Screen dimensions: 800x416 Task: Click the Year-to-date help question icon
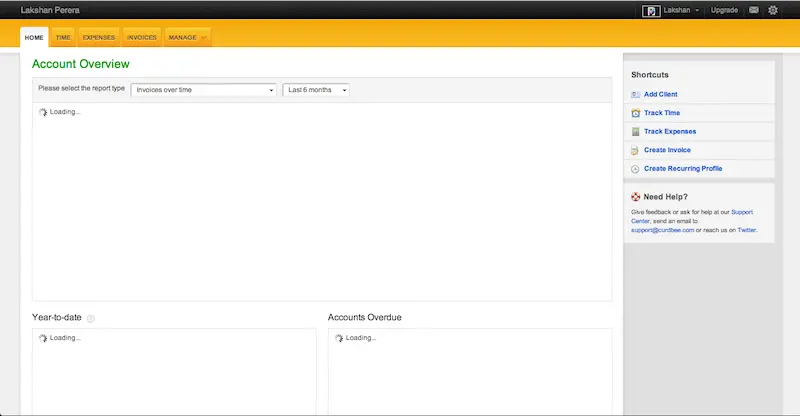click(x=90, y=319)
